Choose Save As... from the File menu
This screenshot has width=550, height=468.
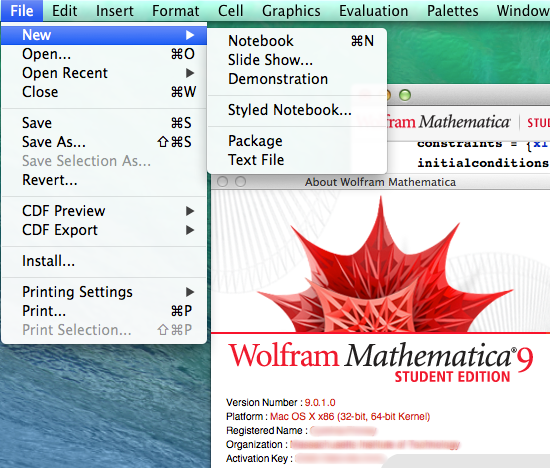coord(104,142)
